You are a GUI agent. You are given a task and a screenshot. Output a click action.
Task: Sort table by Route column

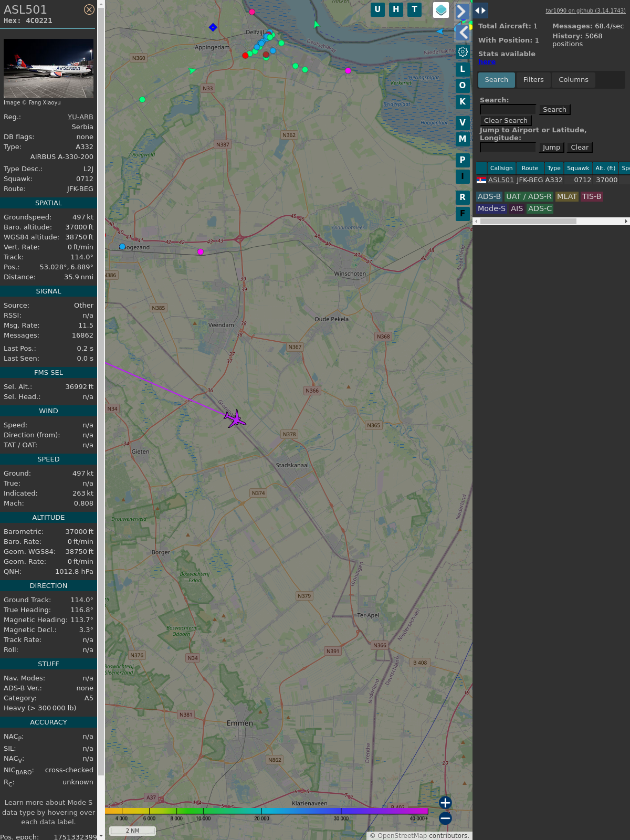(x=530, y=169)
